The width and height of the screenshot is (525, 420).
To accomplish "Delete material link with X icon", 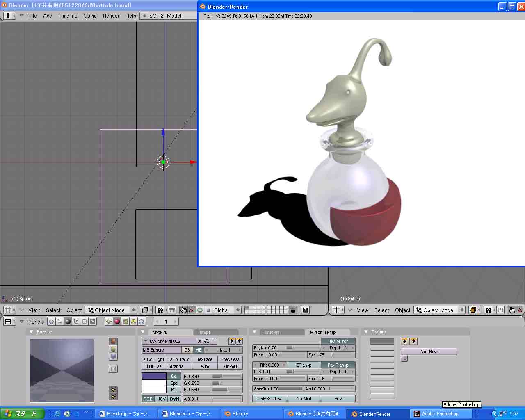I will tap(200, 341).
